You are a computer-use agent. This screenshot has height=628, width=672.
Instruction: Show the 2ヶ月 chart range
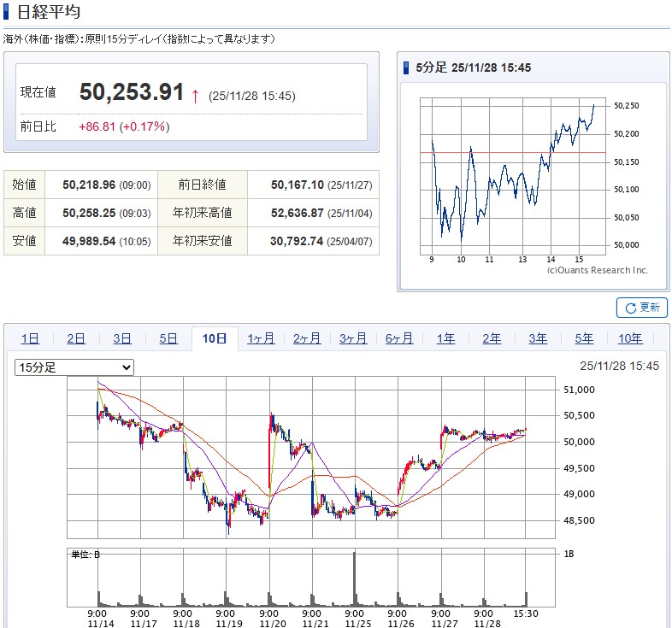click(307, 338)
